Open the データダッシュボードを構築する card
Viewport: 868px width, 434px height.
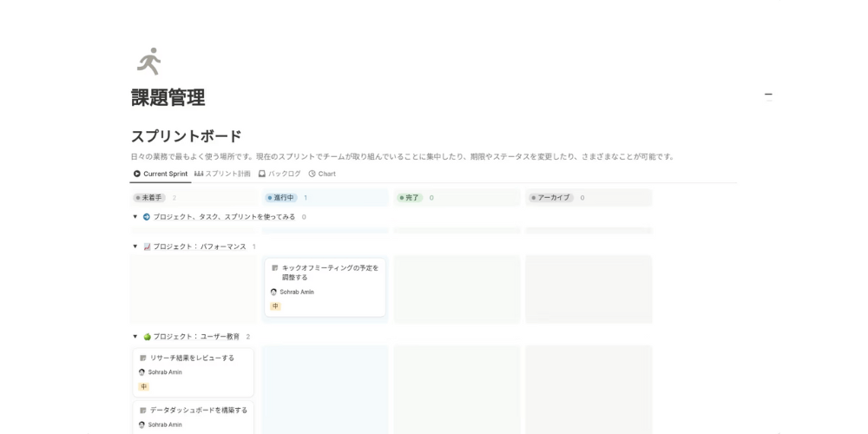(x=194, y=418)
